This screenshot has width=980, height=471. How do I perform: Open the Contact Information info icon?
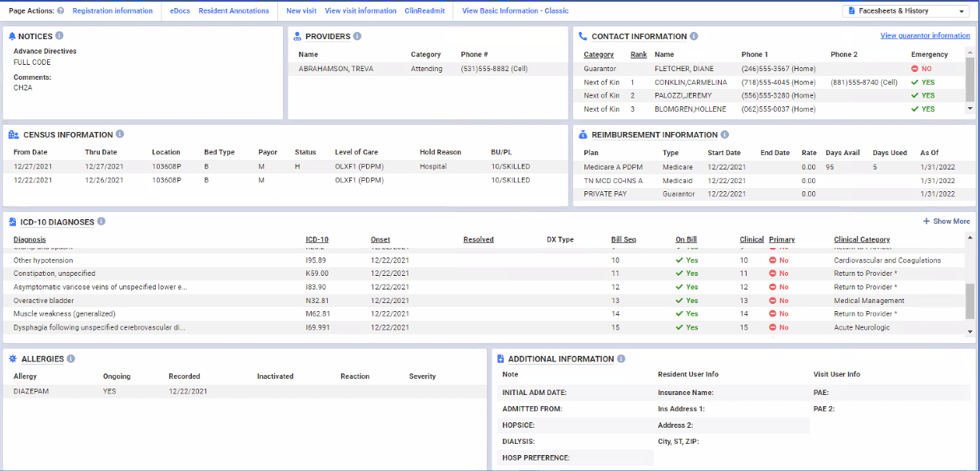click(694, 36)
